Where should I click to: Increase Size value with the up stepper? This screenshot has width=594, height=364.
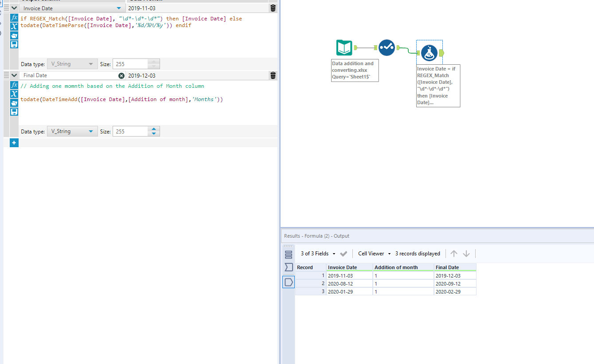154,129
